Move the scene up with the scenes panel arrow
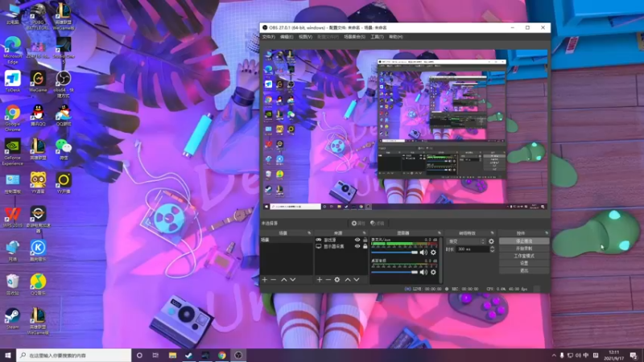This screenshot has height=362, width=644. click(284, 279)
